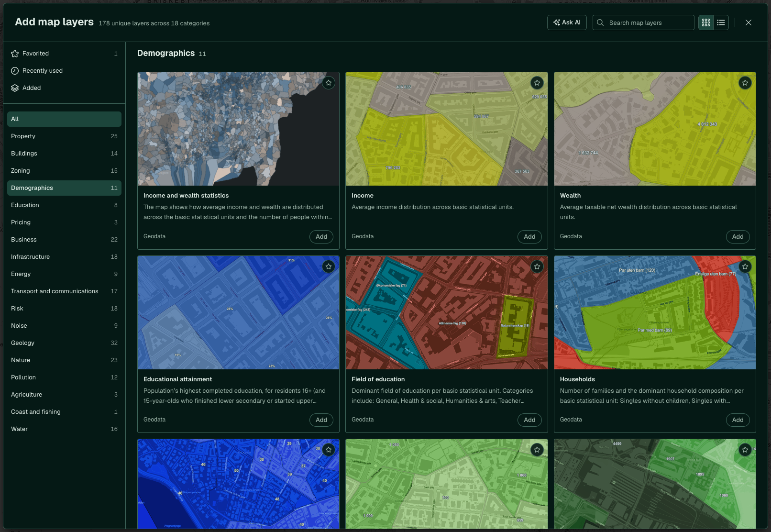Viewport: 771px width, 532px height.
Task: Click the Added layers stack icon
Action: click(x=15, y=88)
